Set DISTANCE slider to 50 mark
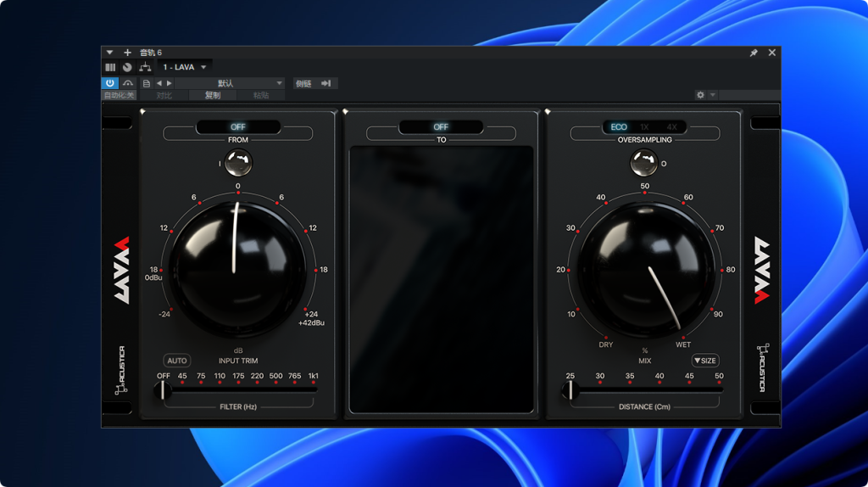 point(719,390)
